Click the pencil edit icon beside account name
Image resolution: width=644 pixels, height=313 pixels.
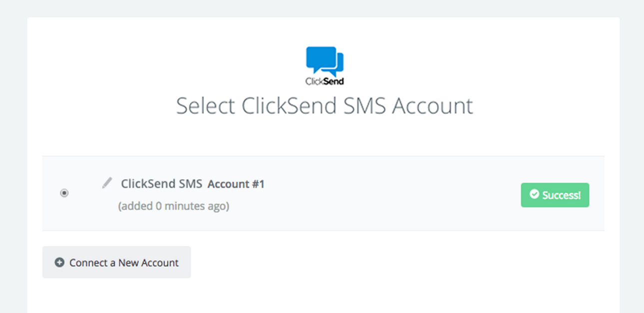coord(107,182)
